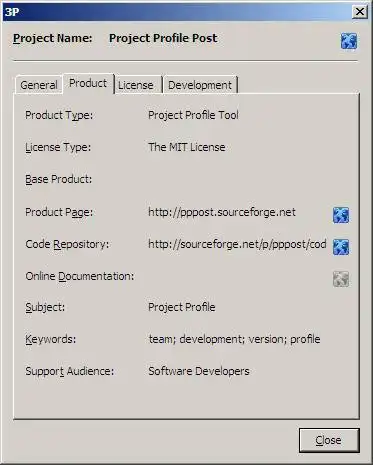
Task: Click the Base Product label
Action: point(58,179)
